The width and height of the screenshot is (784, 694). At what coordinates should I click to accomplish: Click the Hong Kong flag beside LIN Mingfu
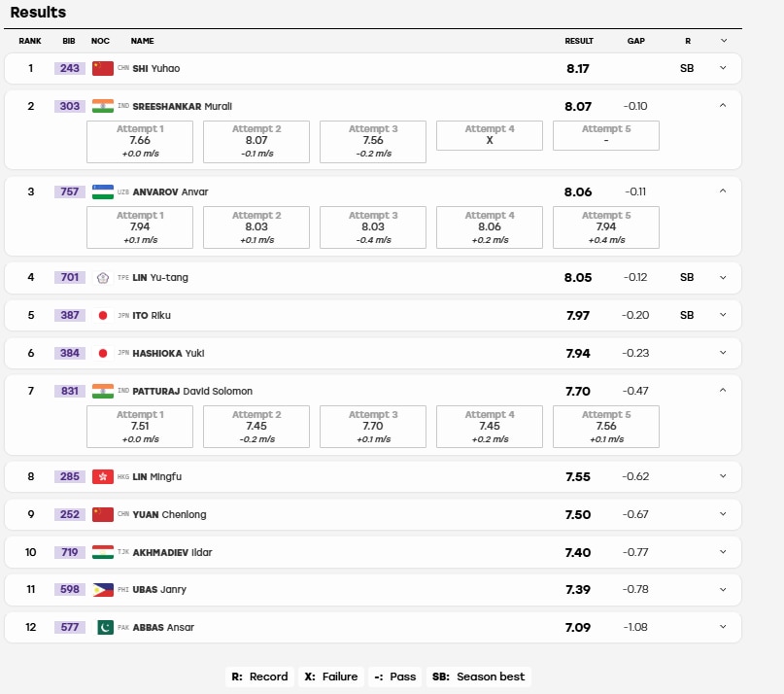click(103, 476)
